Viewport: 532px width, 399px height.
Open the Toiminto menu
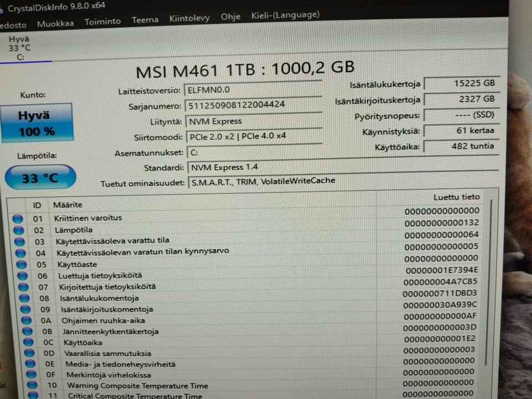point(103,22)
